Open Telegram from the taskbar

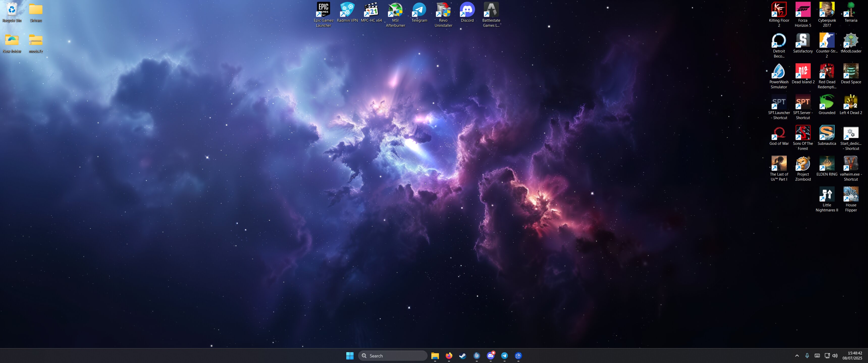click(505, 356)
